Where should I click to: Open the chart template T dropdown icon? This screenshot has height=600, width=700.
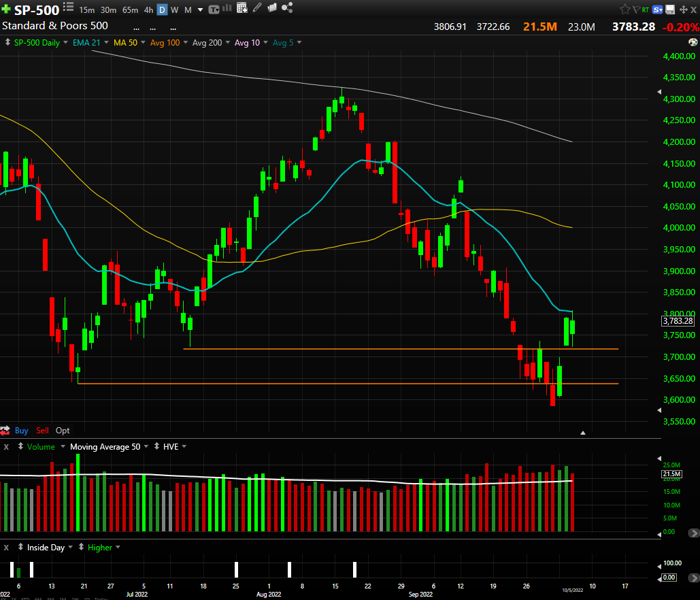tap(214, 10)
